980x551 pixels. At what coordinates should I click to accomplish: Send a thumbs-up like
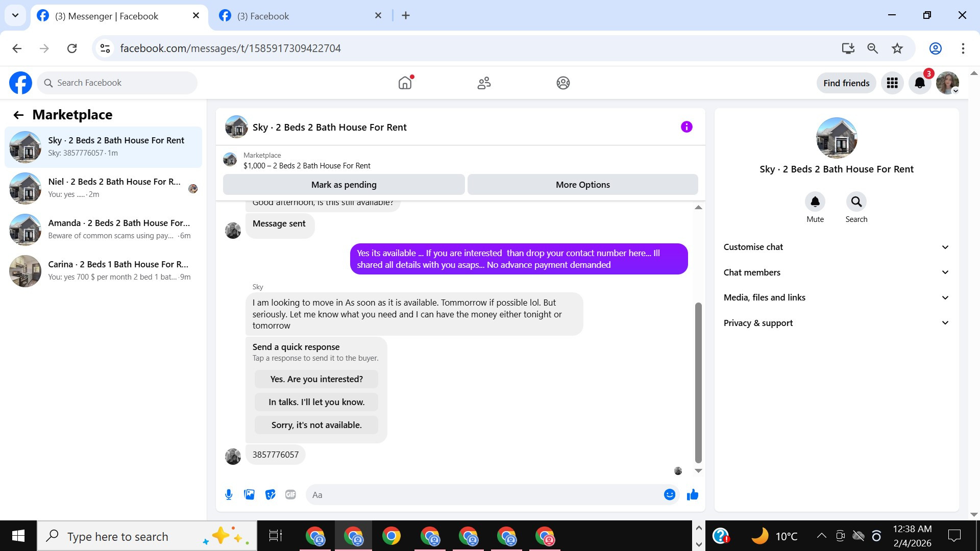tap(692, 494)
